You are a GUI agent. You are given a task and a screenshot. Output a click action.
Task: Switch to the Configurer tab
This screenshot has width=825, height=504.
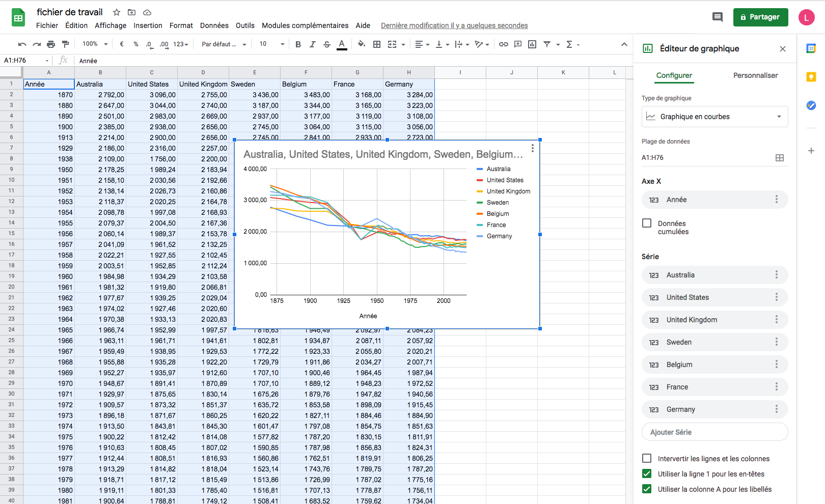pyautogui.click(x=674, y=75)
